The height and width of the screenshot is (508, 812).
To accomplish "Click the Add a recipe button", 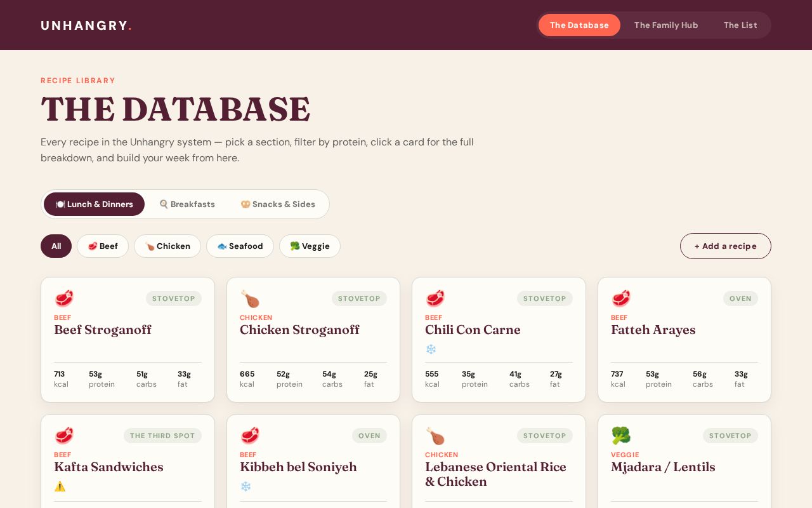I will [x=726, y=246].
